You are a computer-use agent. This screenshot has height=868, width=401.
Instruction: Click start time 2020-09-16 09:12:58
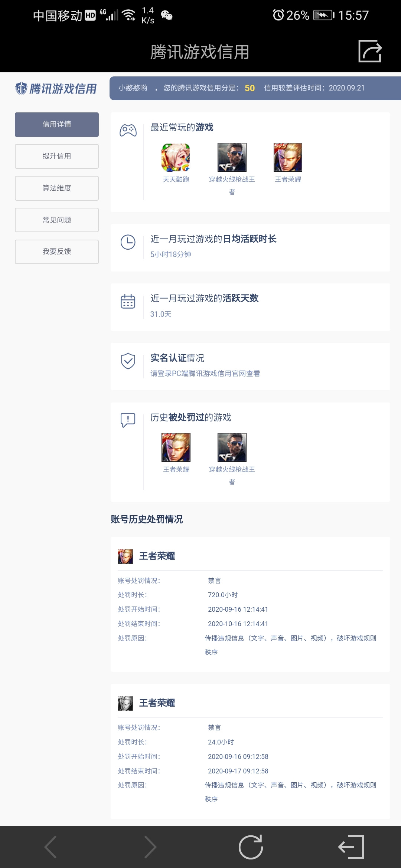[x=238, y=756]
